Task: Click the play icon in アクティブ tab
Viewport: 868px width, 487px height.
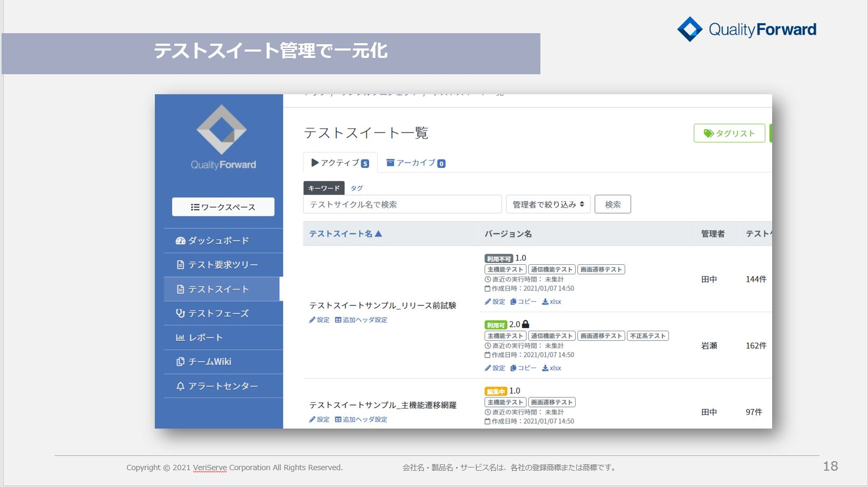Action: [315, 163]
